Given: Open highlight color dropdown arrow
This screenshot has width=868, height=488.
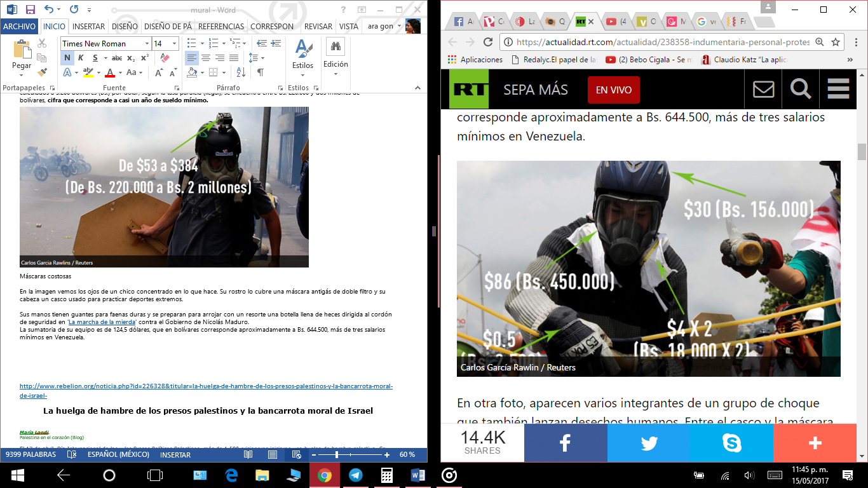Looking at the screenshot, I should click(98, 72).
